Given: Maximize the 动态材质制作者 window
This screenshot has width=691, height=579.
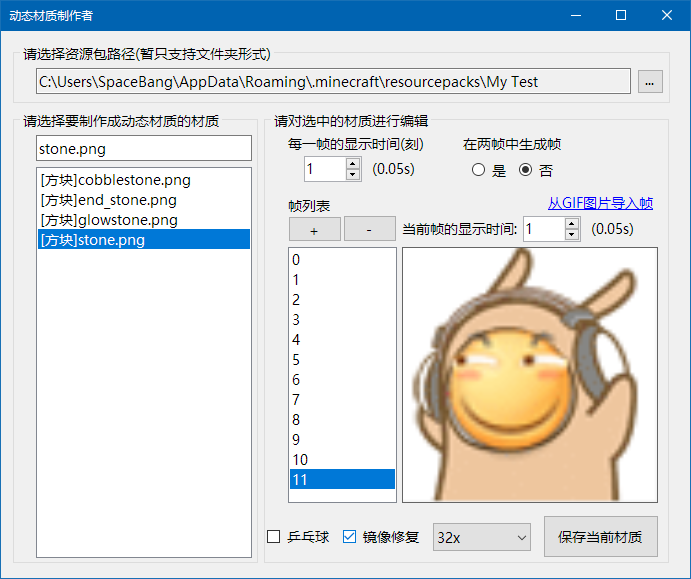Looking at the screenshot, I should click(621, 15).
